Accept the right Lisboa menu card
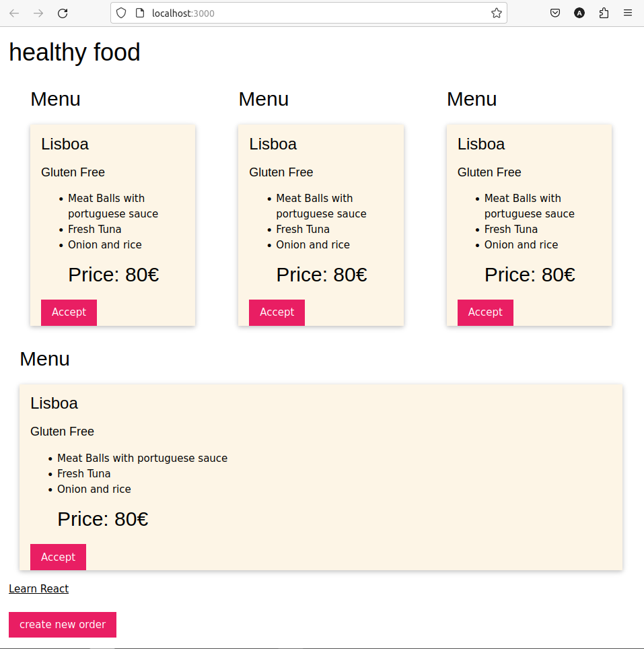 click(485, 312)
